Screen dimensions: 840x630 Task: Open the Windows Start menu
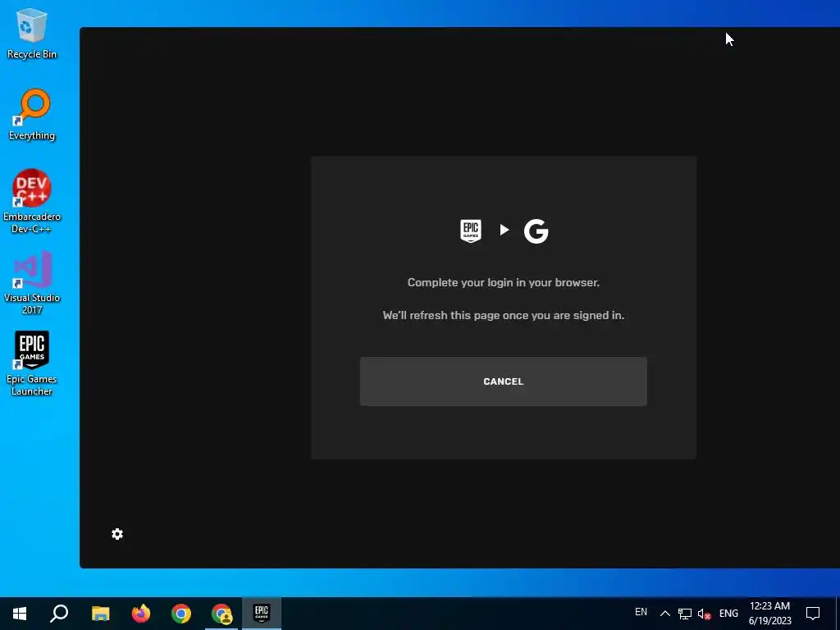(20, 614)
